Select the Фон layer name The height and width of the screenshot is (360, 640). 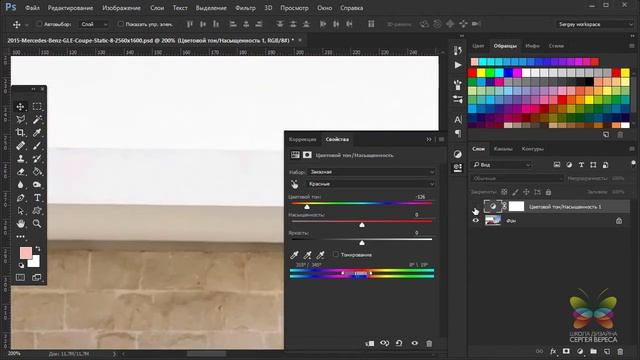[511, 221]
